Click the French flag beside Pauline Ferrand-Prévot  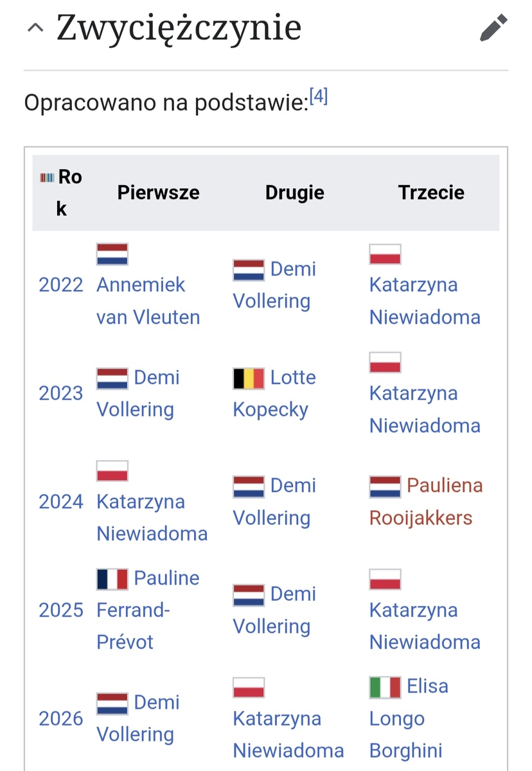(112, 580)
